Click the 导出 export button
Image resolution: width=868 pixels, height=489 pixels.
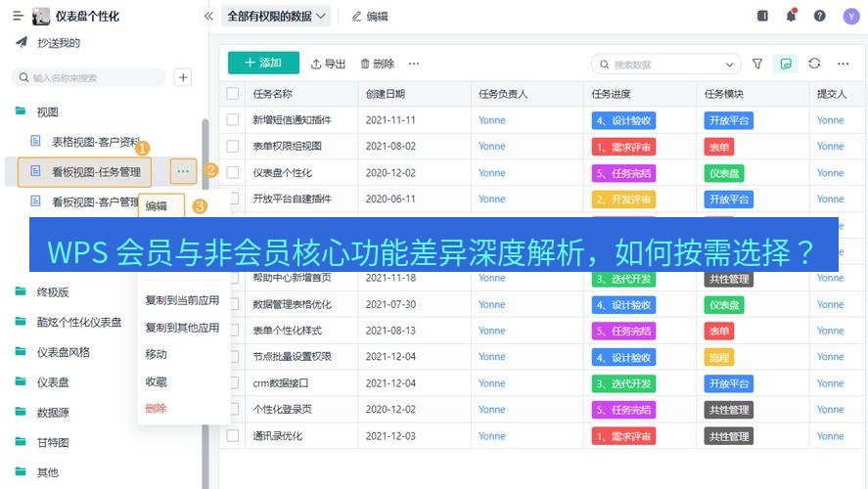point(328,64)
